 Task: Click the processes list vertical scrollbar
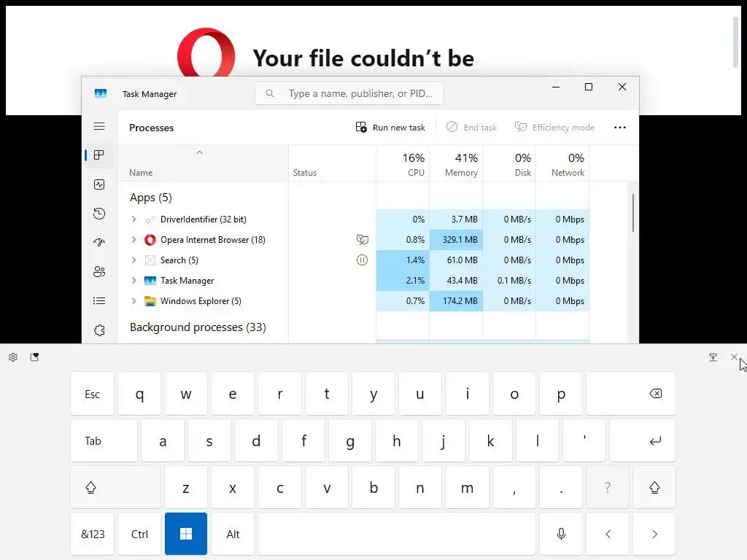(x=632, y=213)
